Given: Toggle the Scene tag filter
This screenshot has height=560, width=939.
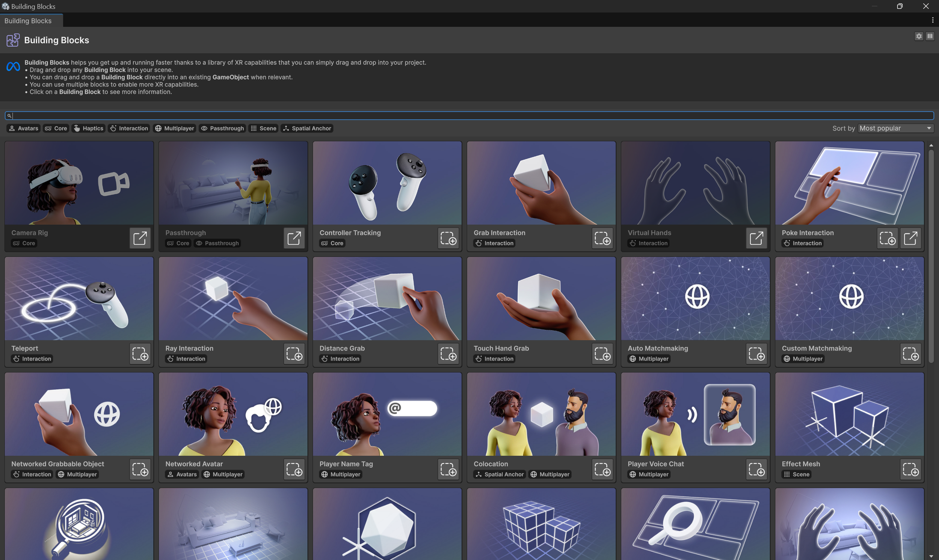Looking at the screenshot, I should (x=263, y=128).
